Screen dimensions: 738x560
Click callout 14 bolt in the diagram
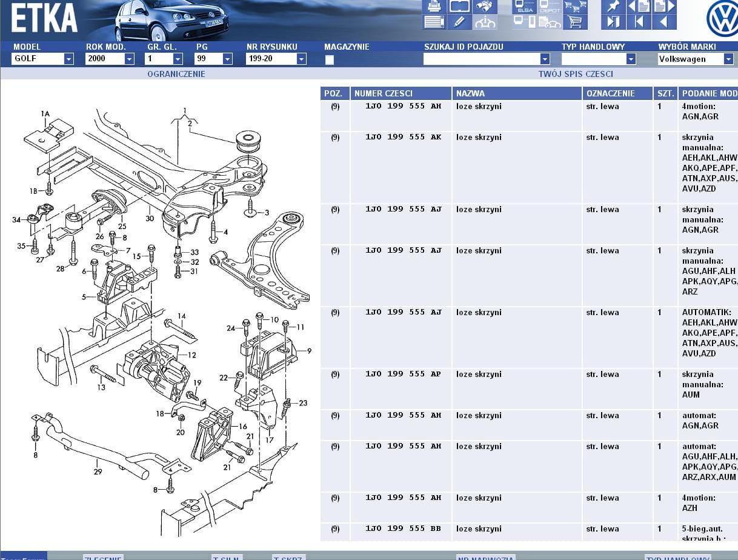tap(182, 316)
